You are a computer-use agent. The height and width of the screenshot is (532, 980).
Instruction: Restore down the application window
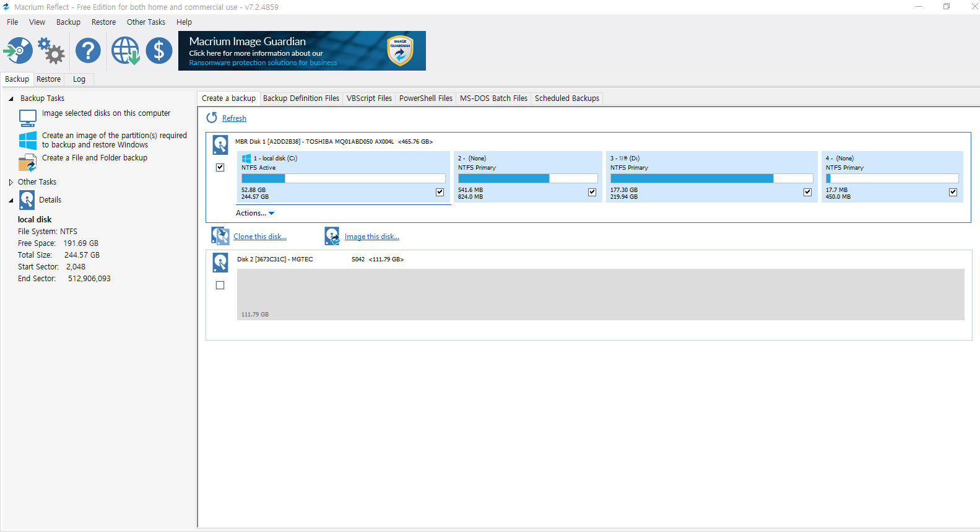(x=947, y=7)
